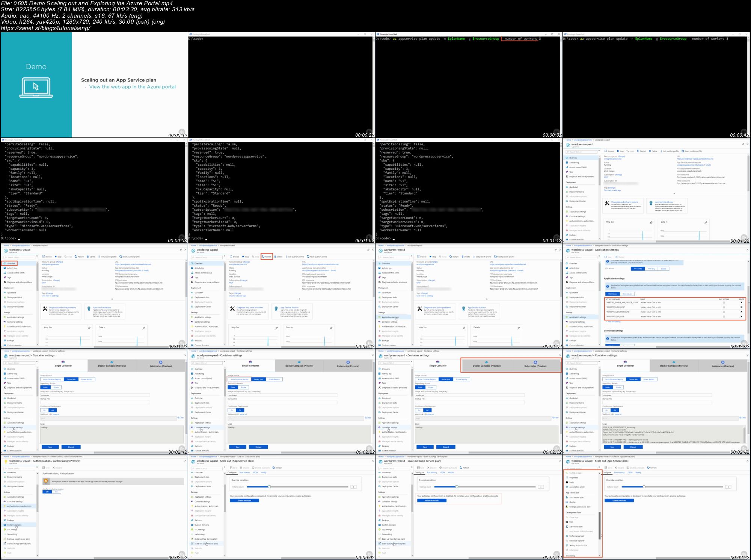Open PowerShell frame stamped 00:00:32
The width and height of the screenshot is (751, 560).
pos(468,85)
